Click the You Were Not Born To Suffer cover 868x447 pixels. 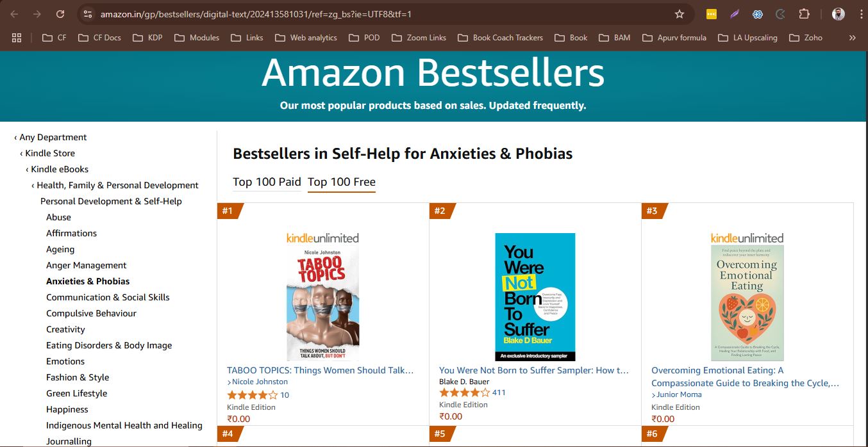tap(535, 297)
